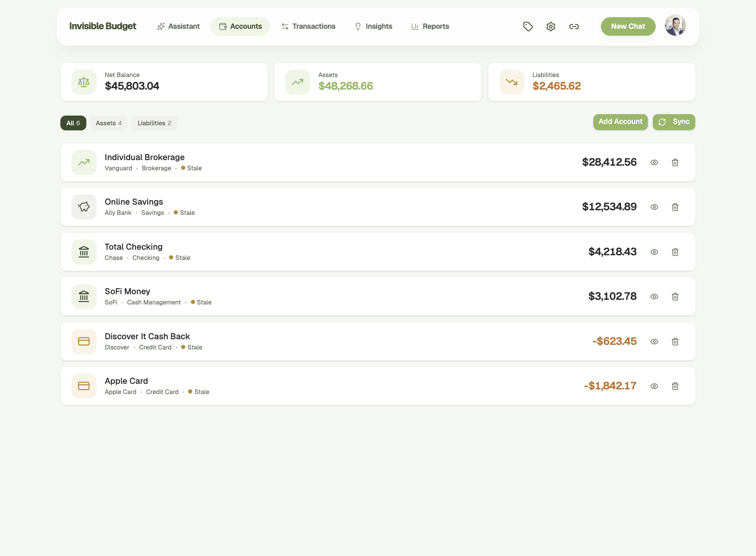The height and width of the screenshot is (556, 756).
Task: Select the Assets filter pill
Action: point(109,123)
